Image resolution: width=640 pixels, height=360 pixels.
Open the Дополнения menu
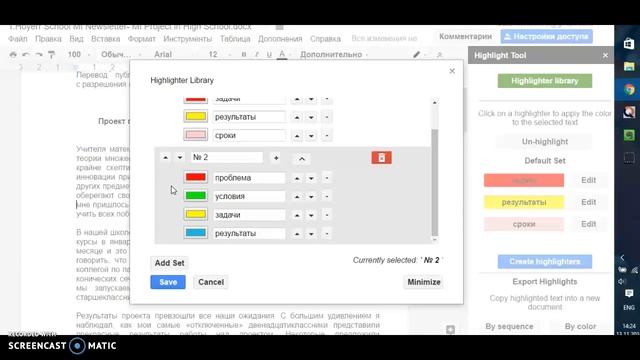pos(280,39)
